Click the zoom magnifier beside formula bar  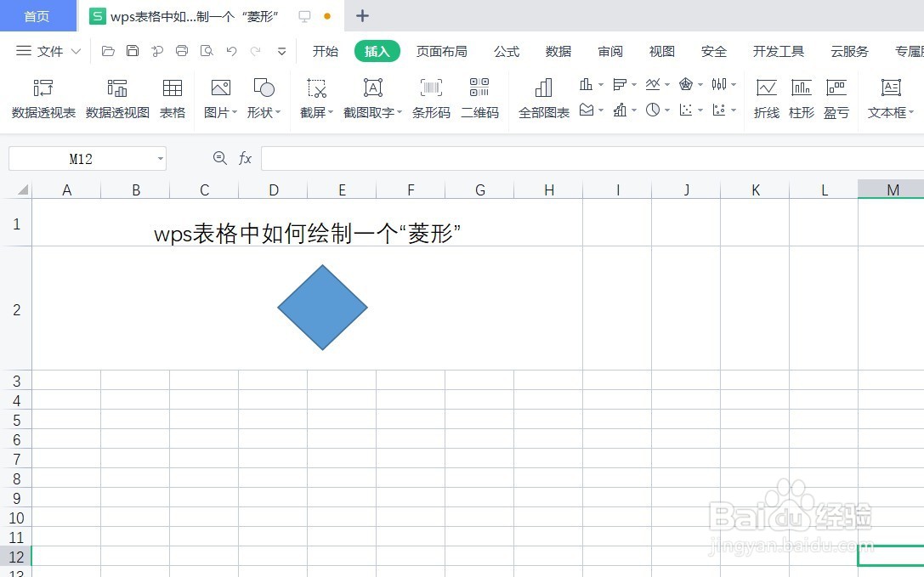click(x=220, y=158)
